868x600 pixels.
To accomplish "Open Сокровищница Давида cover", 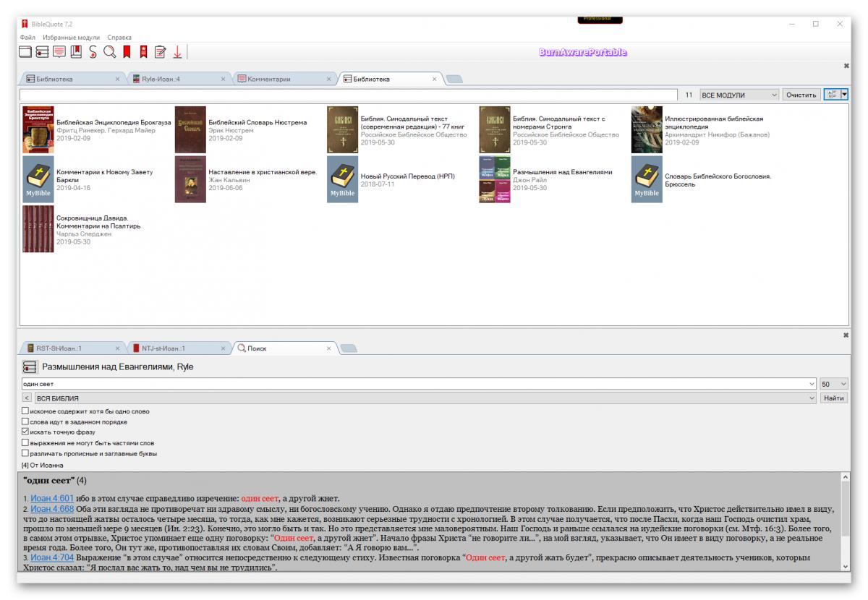I will [x=38, y=229].
